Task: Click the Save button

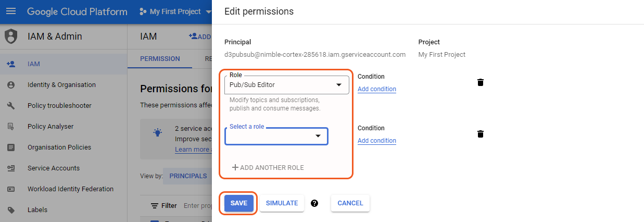Action: tap(239, 203)
